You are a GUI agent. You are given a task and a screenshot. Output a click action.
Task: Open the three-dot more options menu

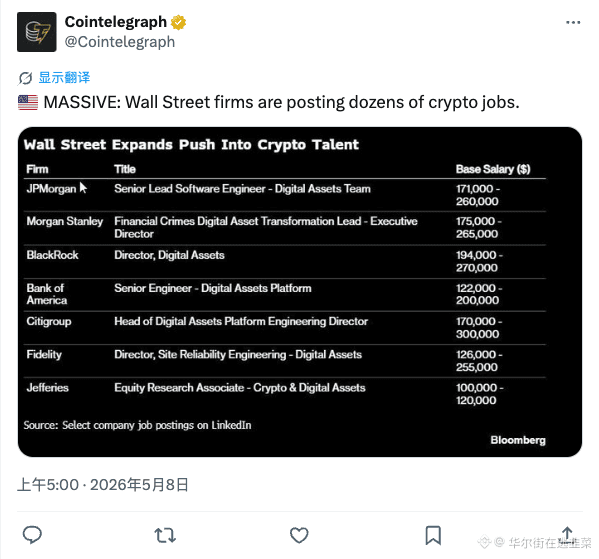click(x=573, y=23)
